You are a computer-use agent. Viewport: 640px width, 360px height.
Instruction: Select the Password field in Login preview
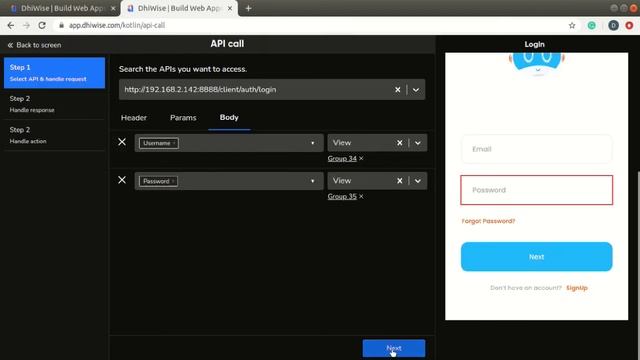tap(536, 190)
